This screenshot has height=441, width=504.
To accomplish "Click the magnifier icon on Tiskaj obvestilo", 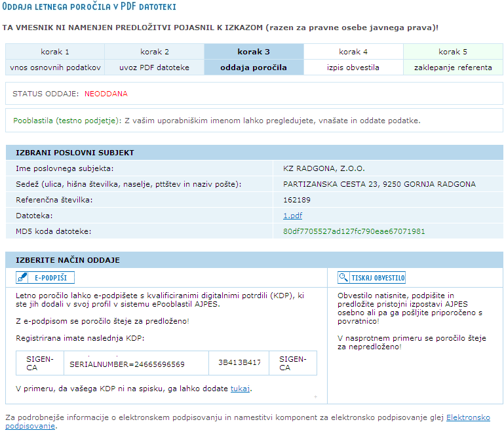I will (x=344, y=278).
